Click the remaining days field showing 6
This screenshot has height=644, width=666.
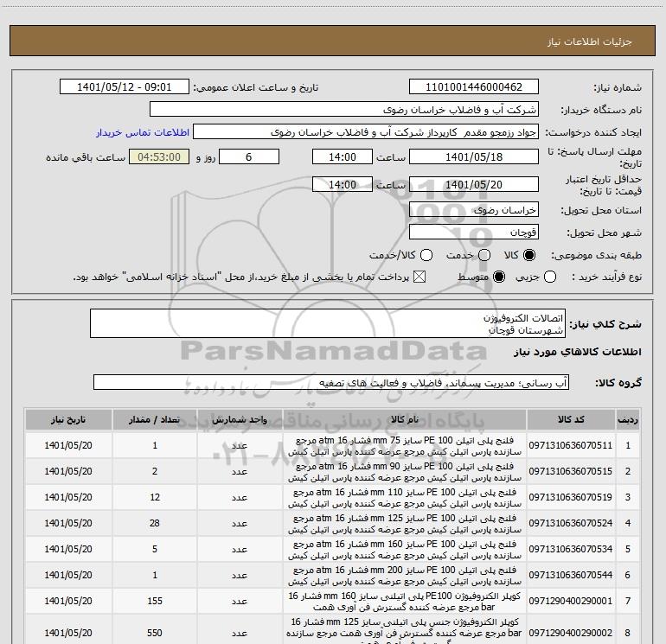coord(249,157)
